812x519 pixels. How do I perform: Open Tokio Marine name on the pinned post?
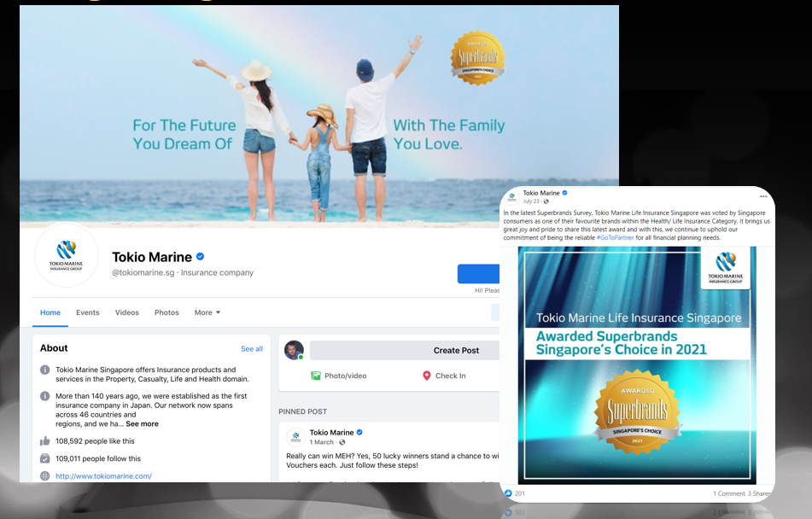click(x=331, y=433)
